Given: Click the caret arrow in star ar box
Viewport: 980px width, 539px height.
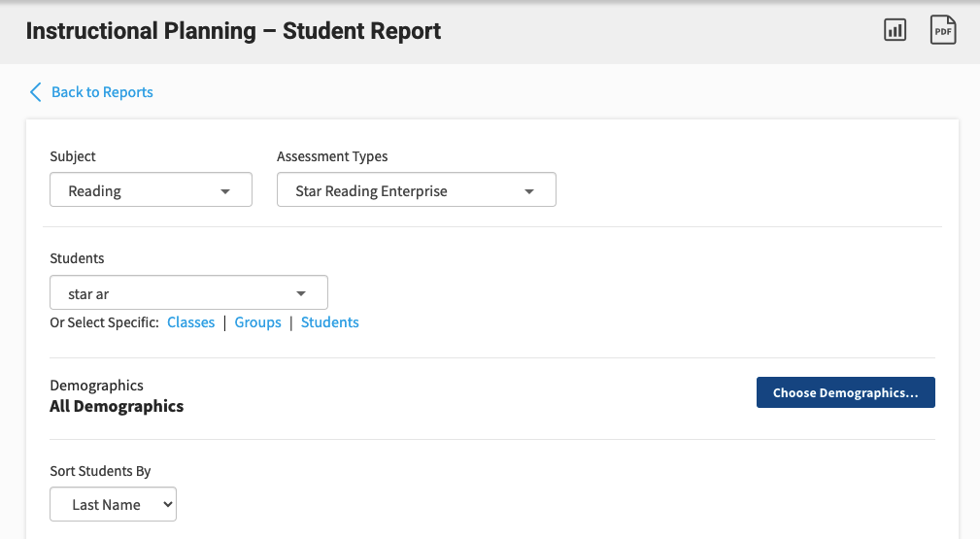Looking at the screenshot, I should [x=301, y=293].
